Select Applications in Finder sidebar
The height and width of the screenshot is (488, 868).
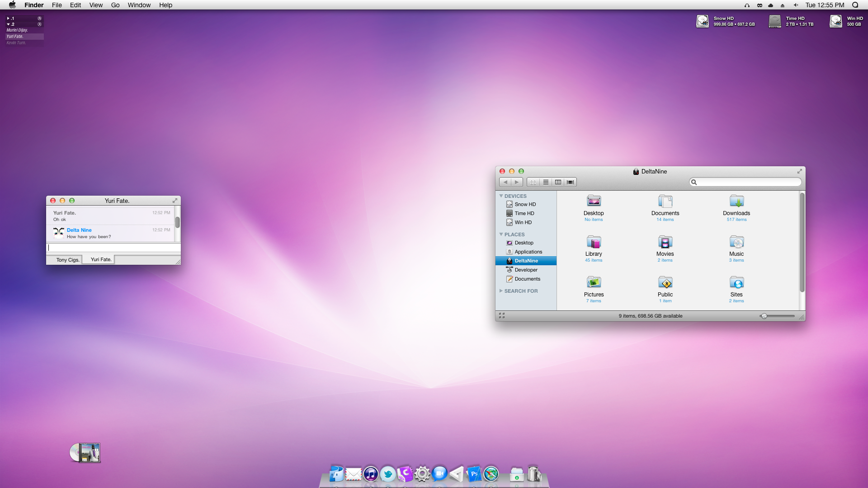[x=526, y=252]
